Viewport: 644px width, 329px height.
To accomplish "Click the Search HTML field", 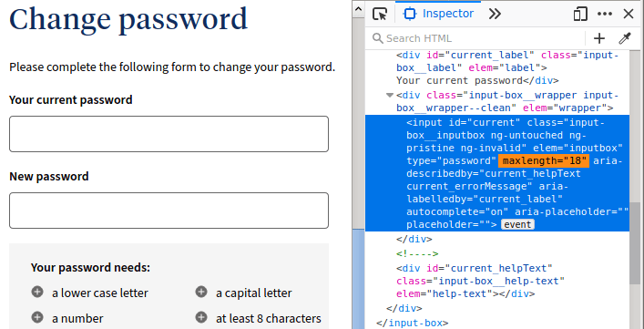I will coord(476,38).
